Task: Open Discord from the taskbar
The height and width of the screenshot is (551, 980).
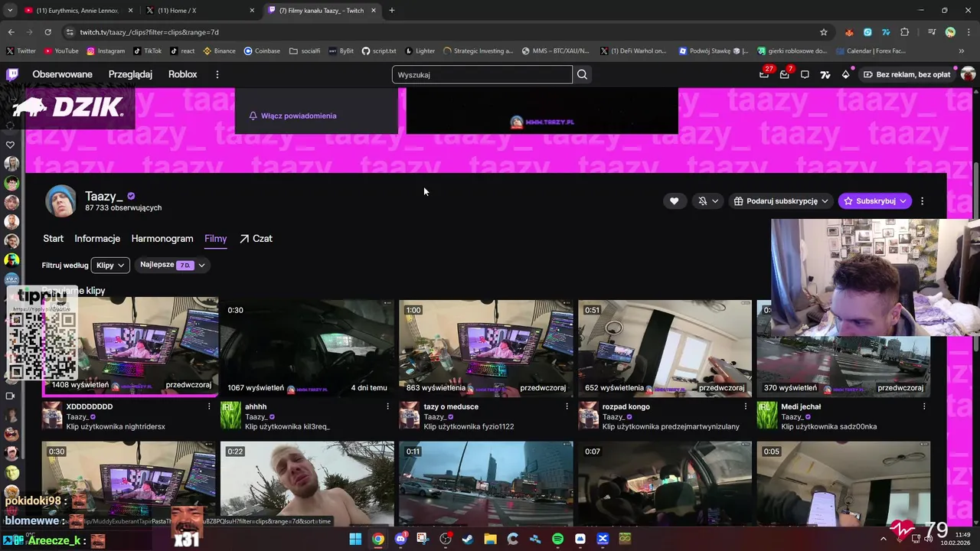Action: 400,540
